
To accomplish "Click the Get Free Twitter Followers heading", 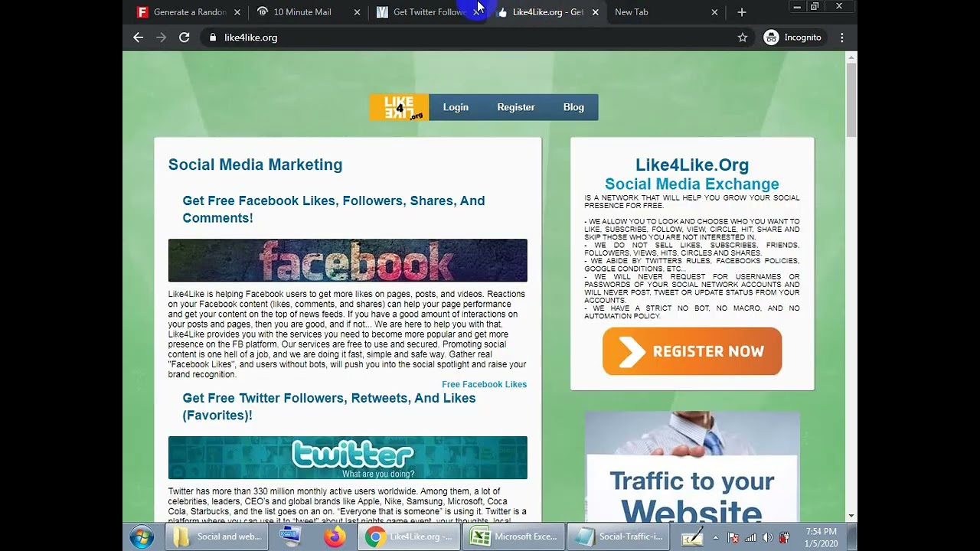I will coord(329,406).
